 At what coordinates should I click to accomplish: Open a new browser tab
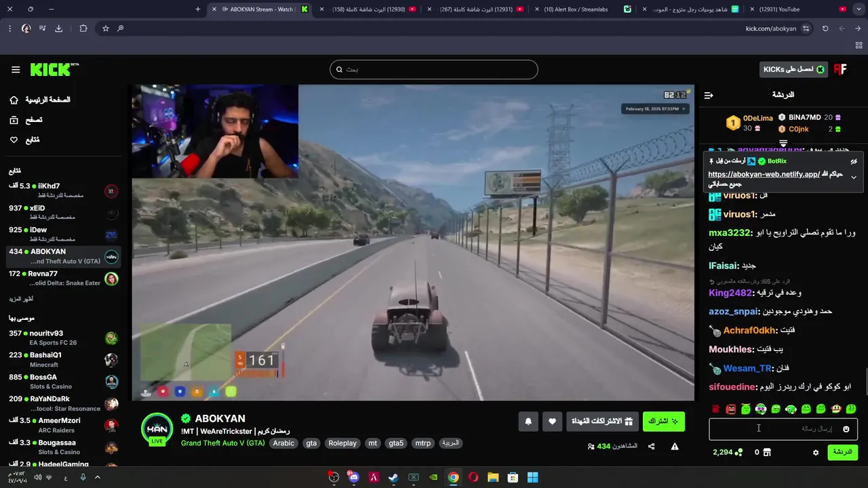198,9
